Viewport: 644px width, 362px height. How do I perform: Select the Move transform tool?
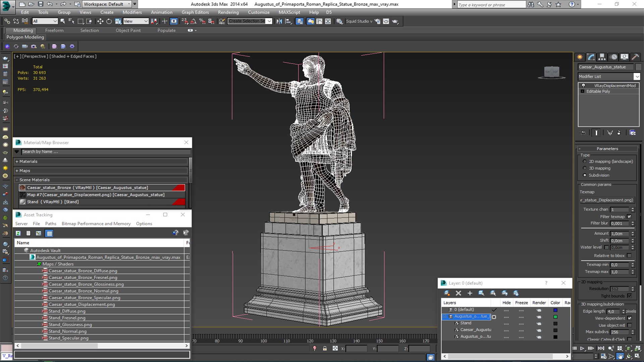(100, 21)
